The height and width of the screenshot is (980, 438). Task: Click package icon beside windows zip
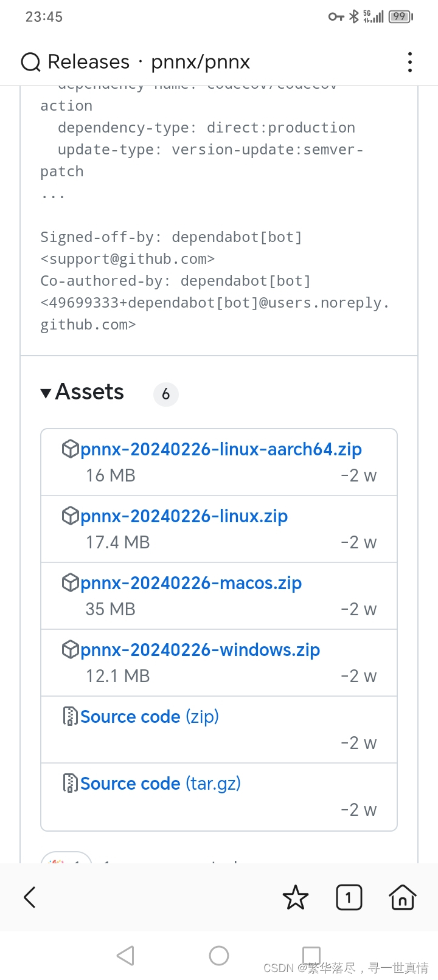click(71, 649)
